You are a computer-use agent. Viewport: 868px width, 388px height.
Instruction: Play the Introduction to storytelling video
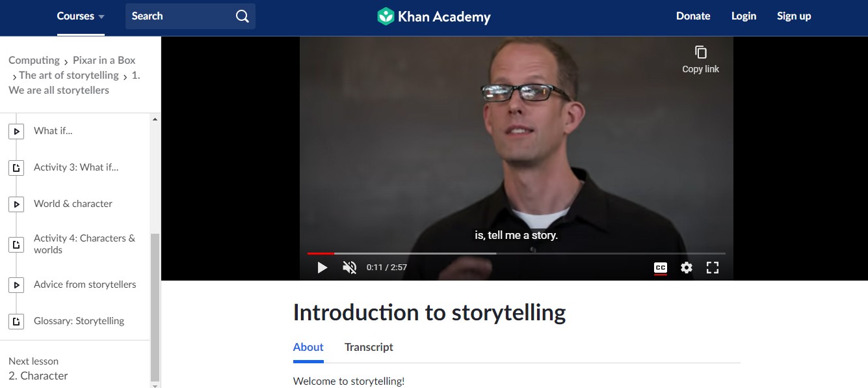click(322, 268)
